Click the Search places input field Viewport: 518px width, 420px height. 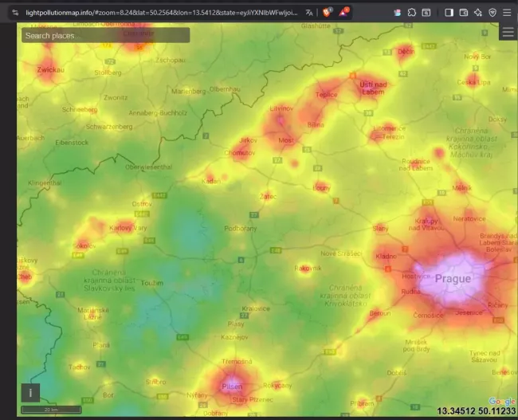click(x=105, y=36)
